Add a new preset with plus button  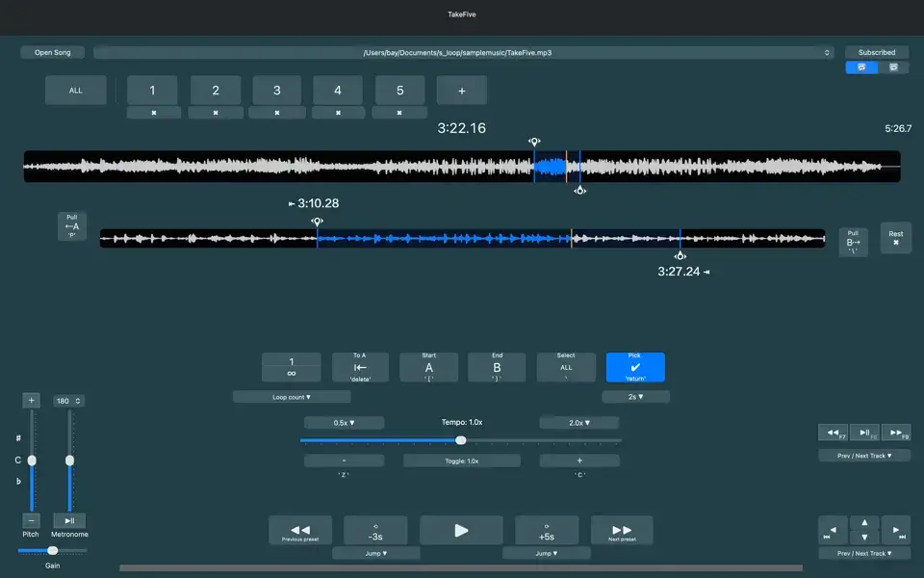click(461, 91)
